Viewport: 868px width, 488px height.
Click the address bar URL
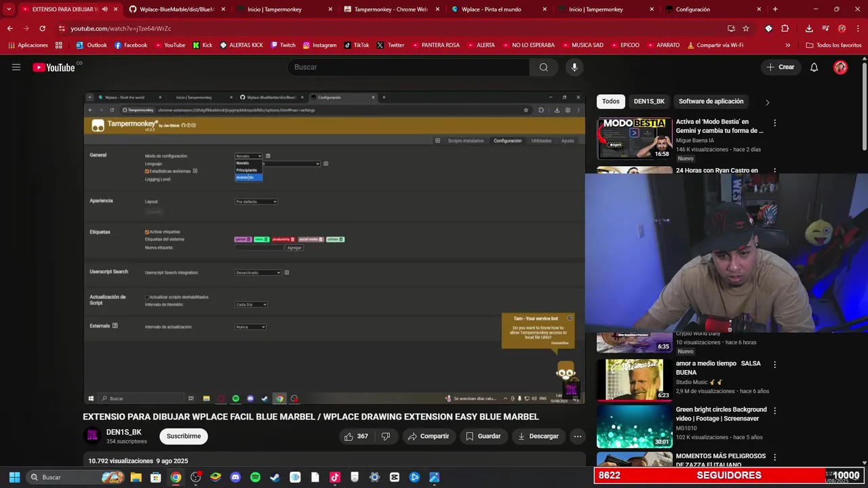121,28
